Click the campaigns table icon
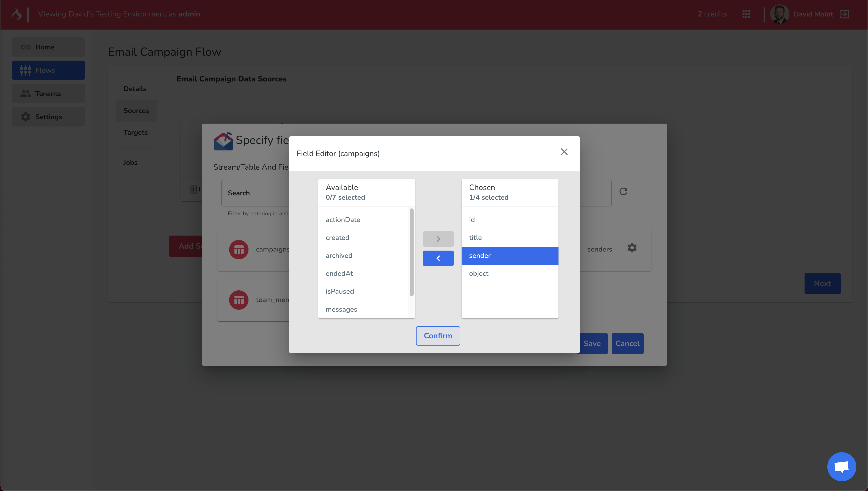Screen dimensions: 868x491 click(x=239, y=250)
